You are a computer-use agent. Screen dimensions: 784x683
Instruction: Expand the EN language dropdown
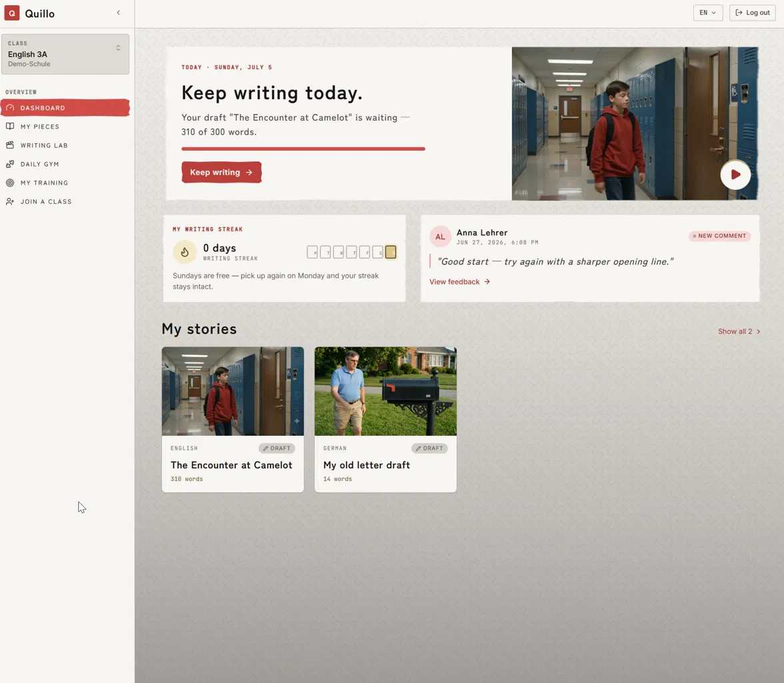click(707, 13)
